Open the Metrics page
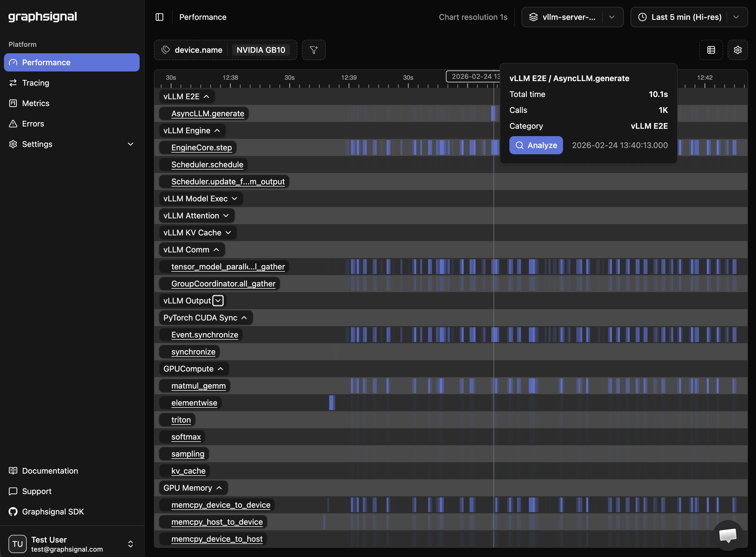 tap(35, 104)
